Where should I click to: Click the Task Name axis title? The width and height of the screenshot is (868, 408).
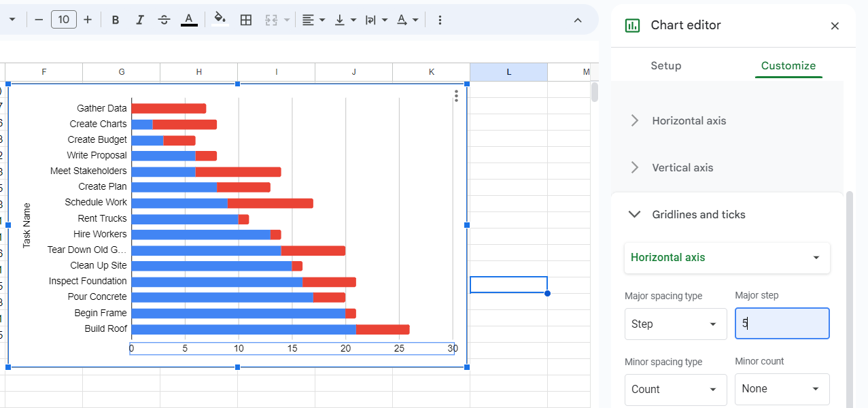(x=27, y=225)
